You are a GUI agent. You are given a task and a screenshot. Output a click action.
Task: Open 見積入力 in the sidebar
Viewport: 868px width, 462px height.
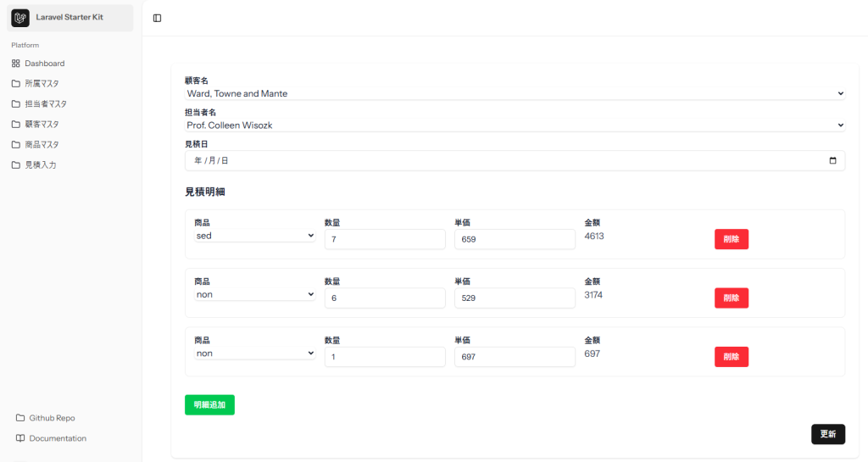click(x=40, y=165)
